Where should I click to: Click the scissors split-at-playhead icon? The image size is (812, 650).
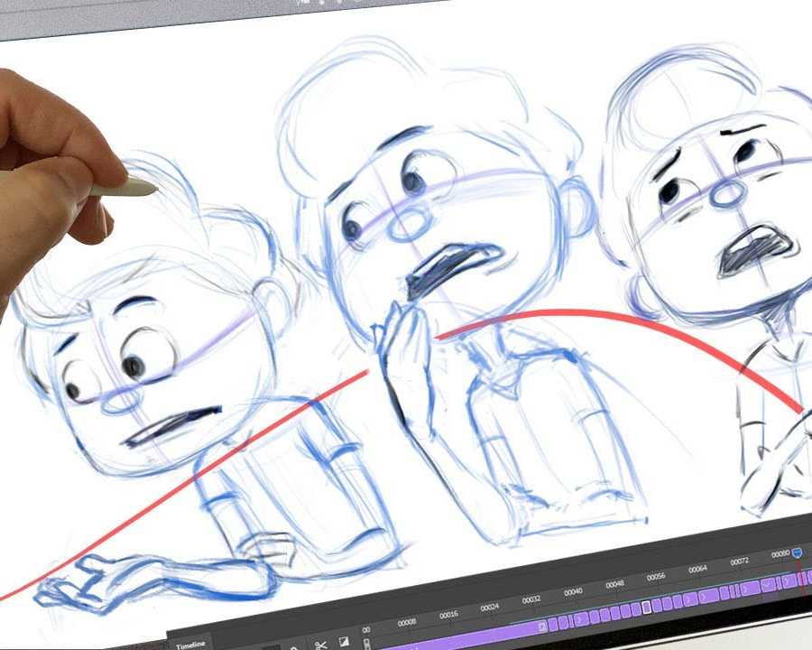point(320,645)
